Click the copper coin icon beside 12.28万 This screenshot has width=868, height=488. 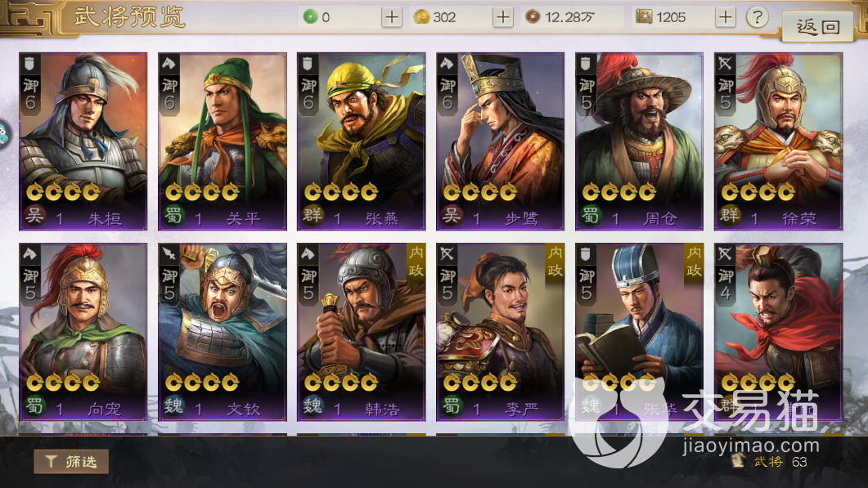tap(533, 17)
